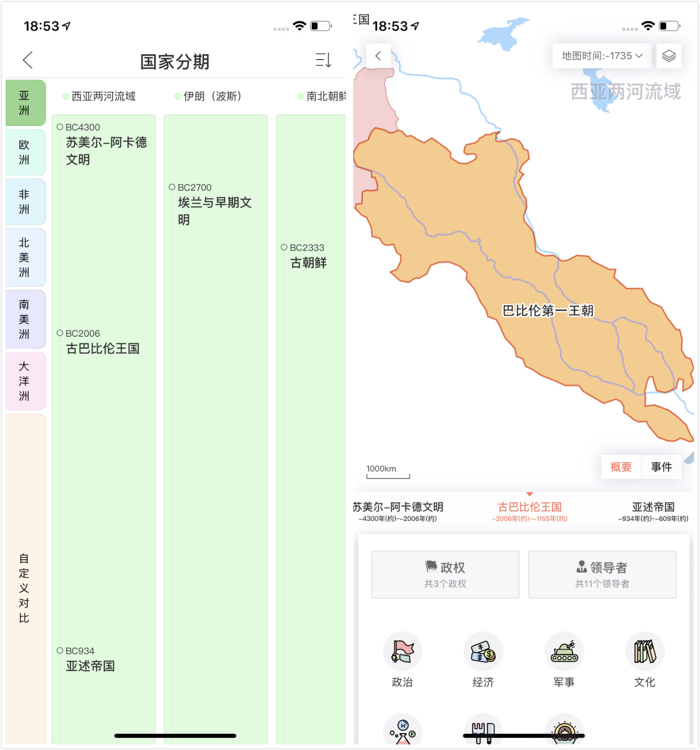Open the 经济 category icon
The image size is (700, 750).
(x=483, y=651)
